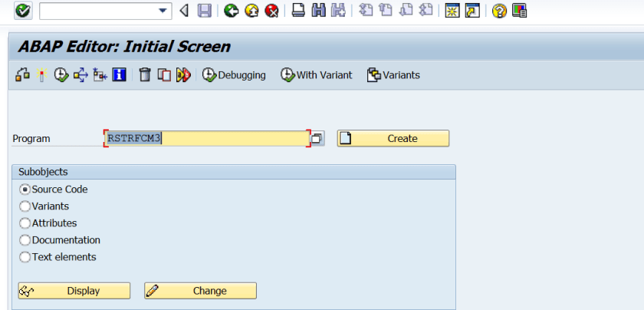Click the Program name field containing RSTRFCM3

click(207, 139)
